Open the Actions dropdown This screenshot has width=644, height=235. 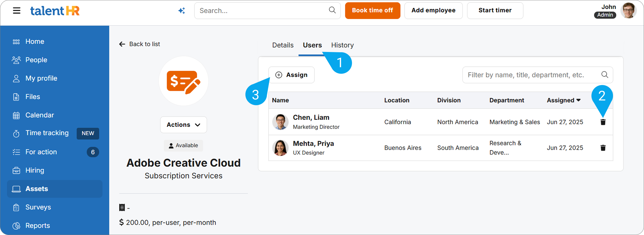click(184, 125)
